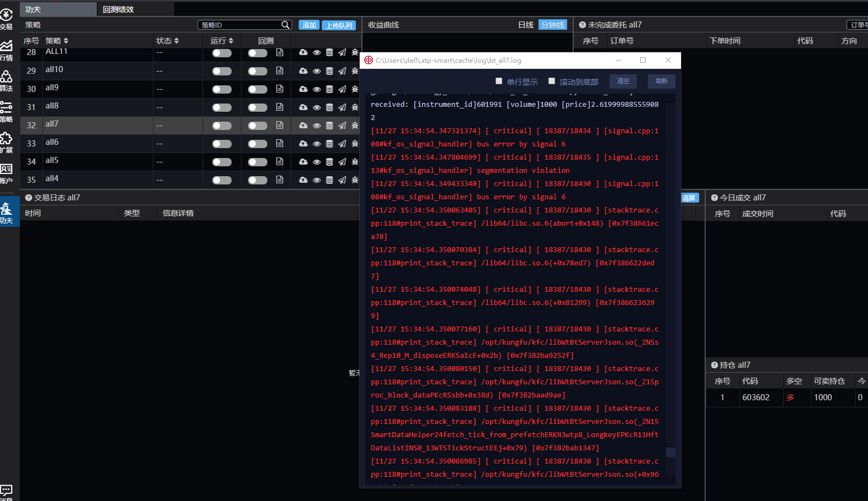The height and width of the screenshot is (501, 868).
Task: Click holding code 603602 in 持仓 table
Action: pos(756,397)
